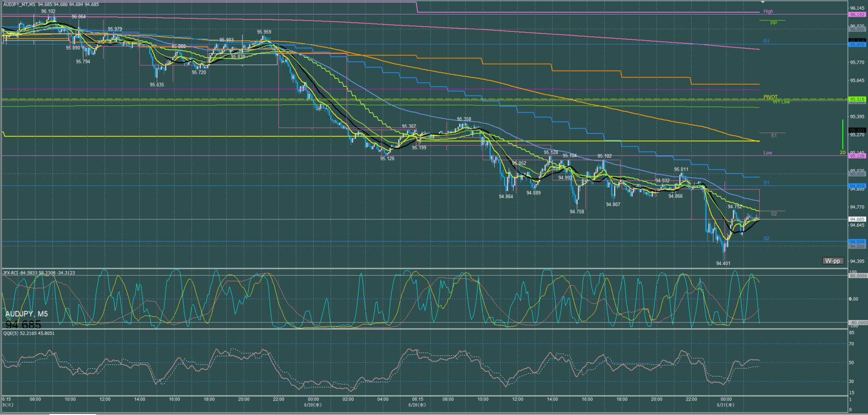Click the blue 95.895 R1 price tag
Screen dimensions: 868x415
tap(857, 44)
